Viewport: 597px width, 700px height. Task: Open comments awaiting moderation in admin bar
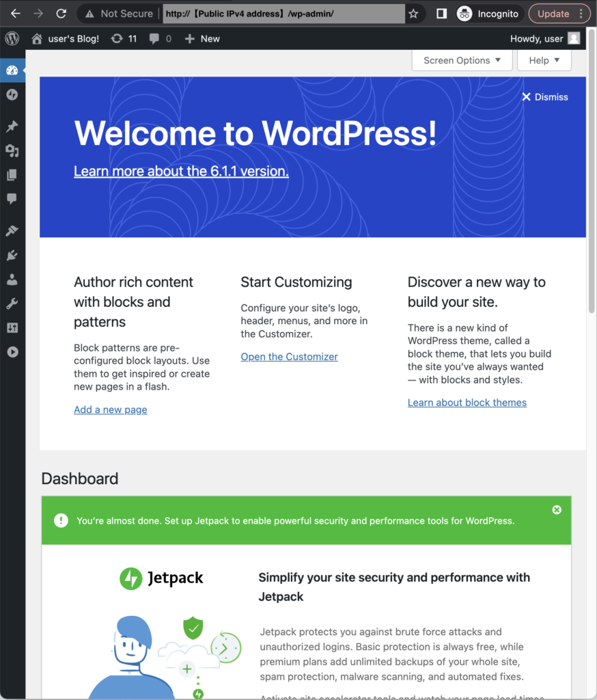tap(161, 39)
